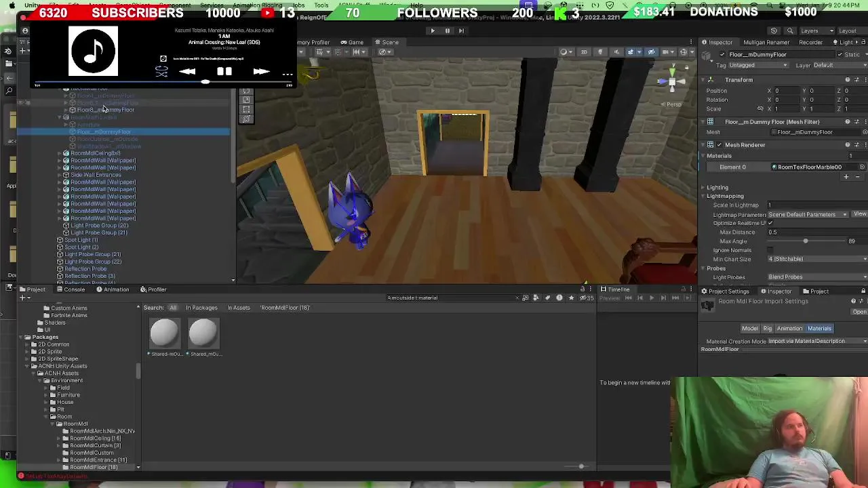Open the undo history icon

(x=774, y=30)
